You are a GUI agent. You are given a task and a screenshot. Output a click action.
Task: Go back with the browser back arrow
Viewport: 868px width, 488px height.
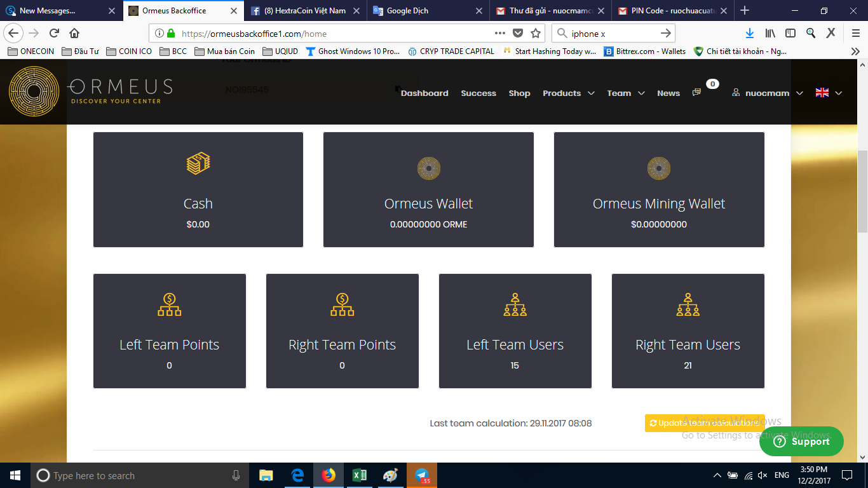pos(14,33)
